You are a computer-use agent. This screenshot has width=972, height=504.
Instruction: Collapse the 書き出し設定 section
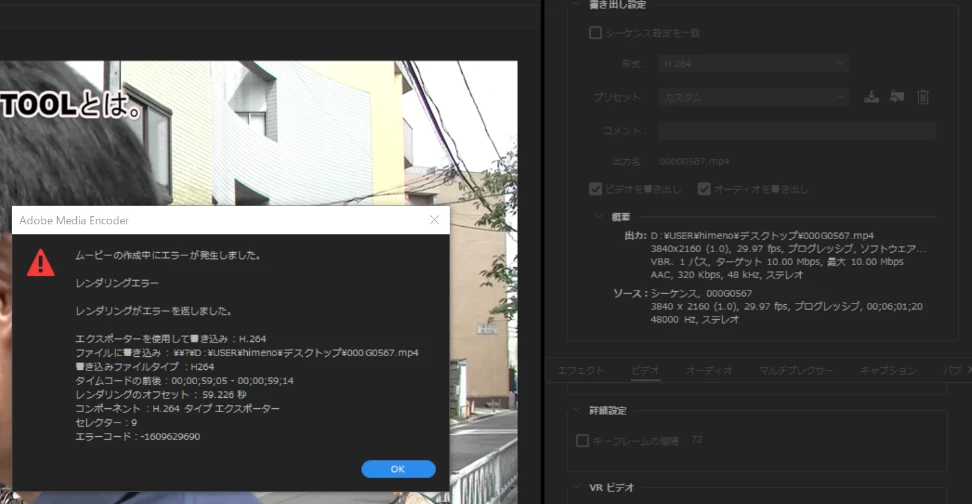(x=576, y=4)
